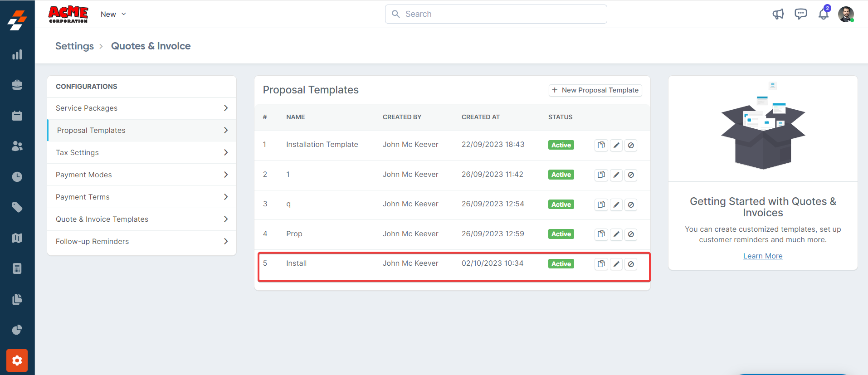Focus the Search input field

point(496,14)
